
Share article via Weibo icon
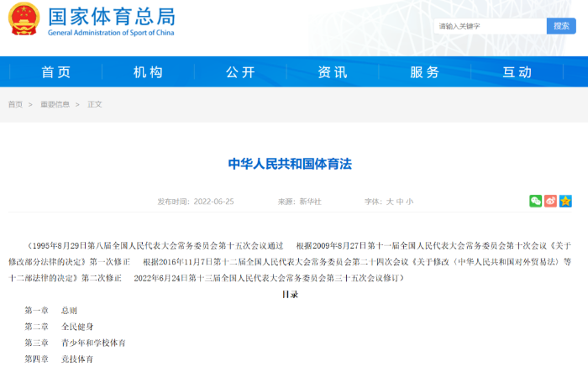point(550,202)
